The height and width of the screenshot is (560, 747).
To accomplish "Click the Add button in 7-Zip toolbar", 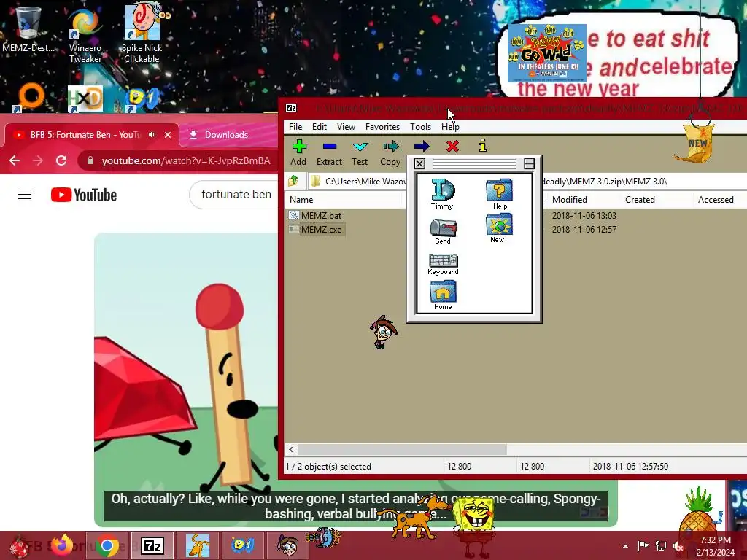I will (x=298, y=152).
